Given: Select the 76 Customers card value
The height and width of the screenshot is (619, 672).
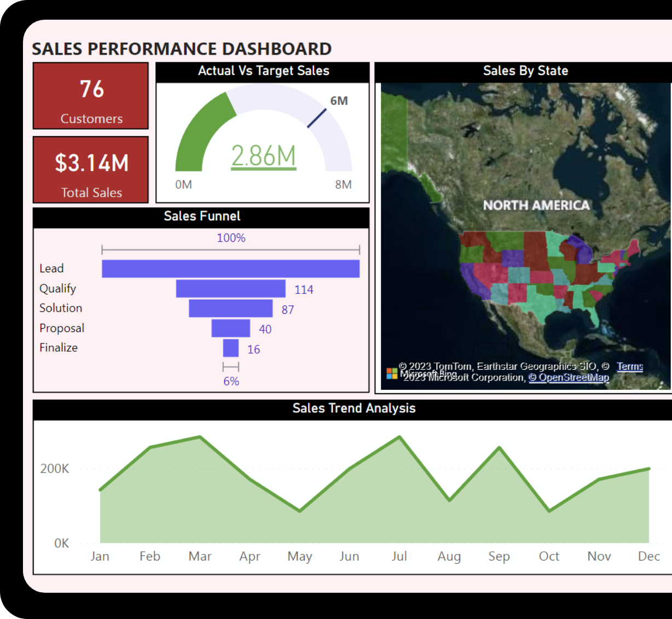Looking at the screenshot, I should [91, 89].
